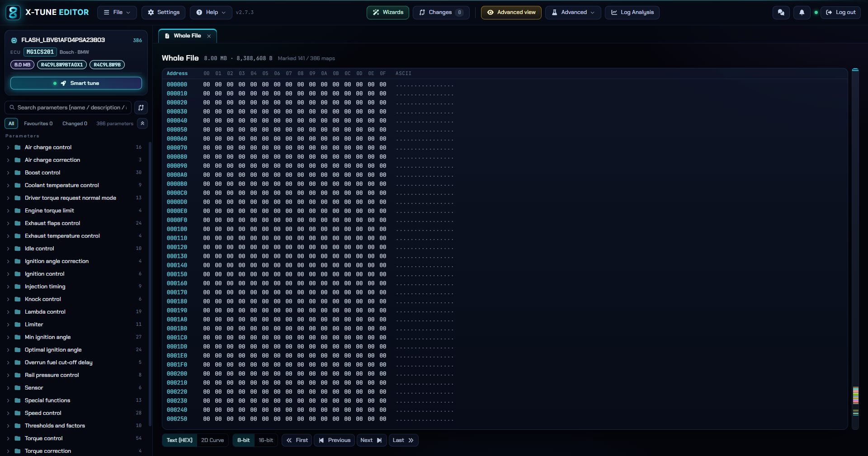The width and height of the screenshot is (868, 456).
Task: Switch view mode to 2D Curve
Action: (x=212, y=440)
